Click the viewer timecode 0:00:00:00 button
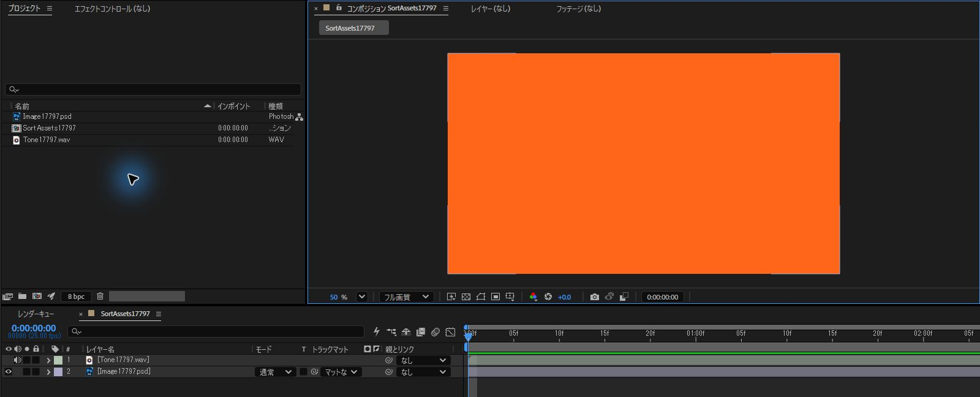The width and height of the screenshot is (980, 397). pos(663,297)
